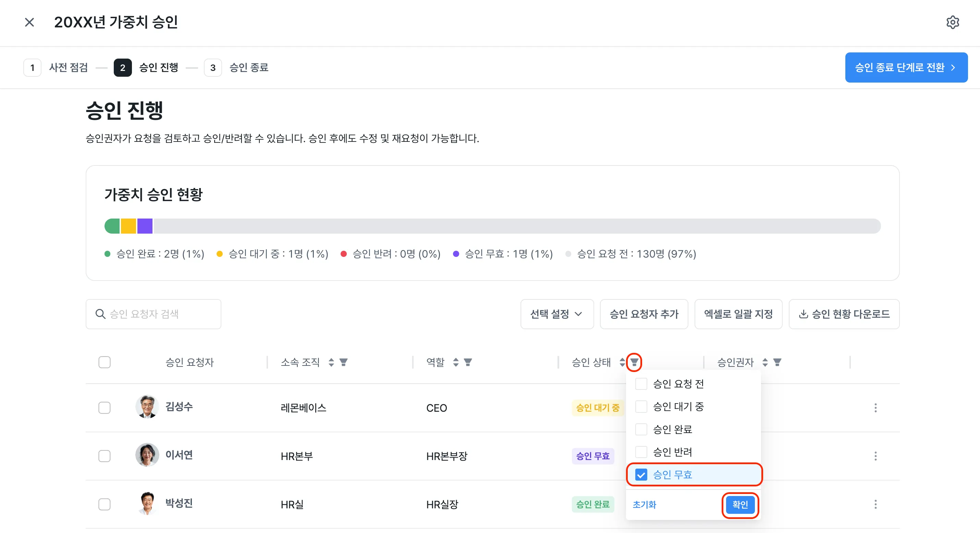Open filter icon for 승인권자 column
Screen dimensions: 980x533
(777, 362)
